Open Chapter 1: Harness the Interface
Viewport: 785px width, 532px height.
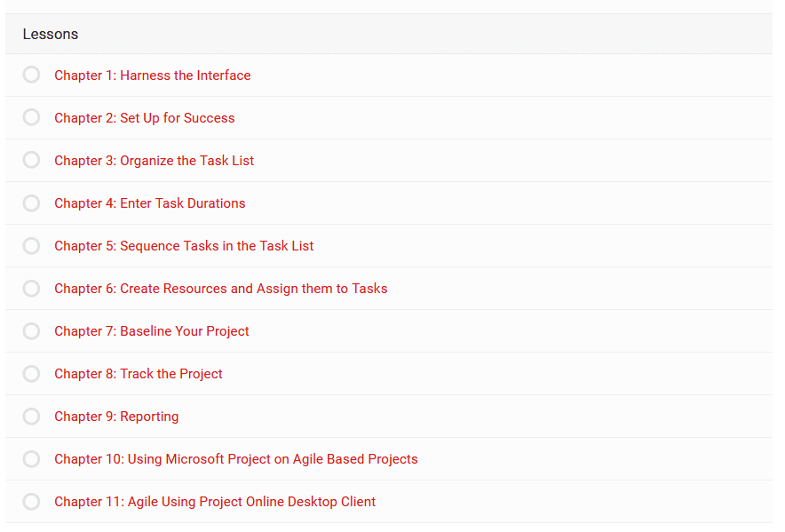click(152, 75)
